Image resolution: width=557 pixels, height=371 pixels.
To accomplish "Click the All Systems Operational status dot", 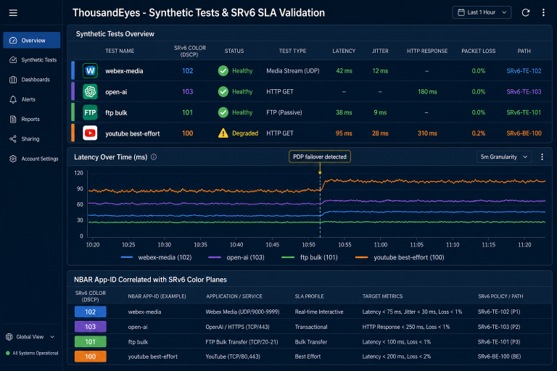I will point(8,353).
